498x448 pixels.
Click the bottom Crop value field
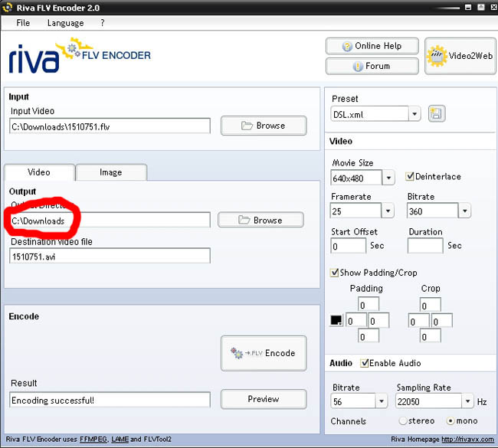point(431,336)
